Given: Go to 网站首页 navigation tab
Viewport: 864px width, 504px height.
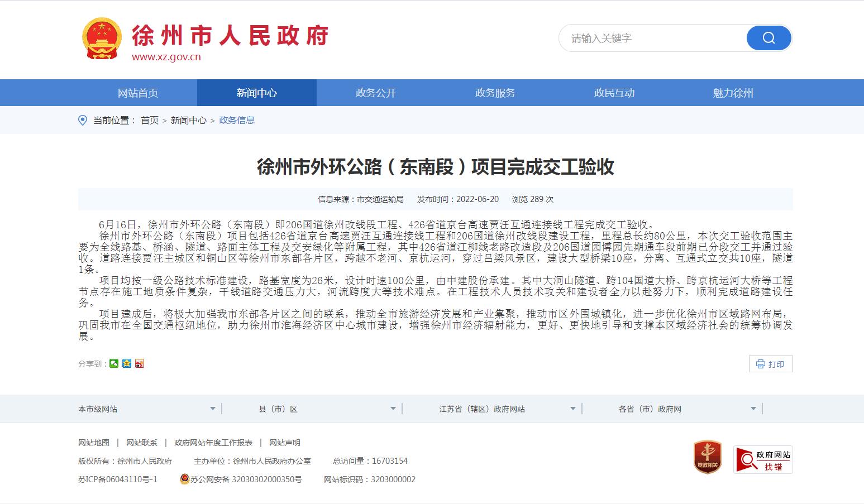Looking at the screenshot, I should (x=137, y=93).
